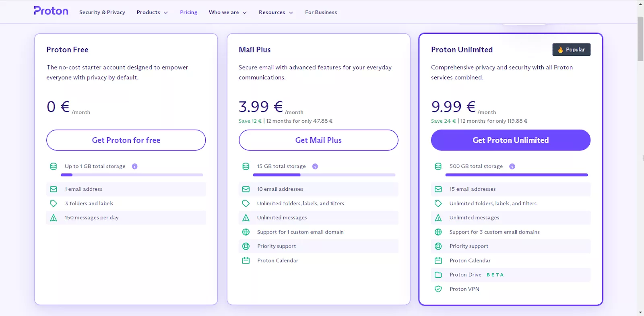Click send icon in Mail Plus Unlimited messages
The height and width of the screenshot is (316, 644).
246,218
